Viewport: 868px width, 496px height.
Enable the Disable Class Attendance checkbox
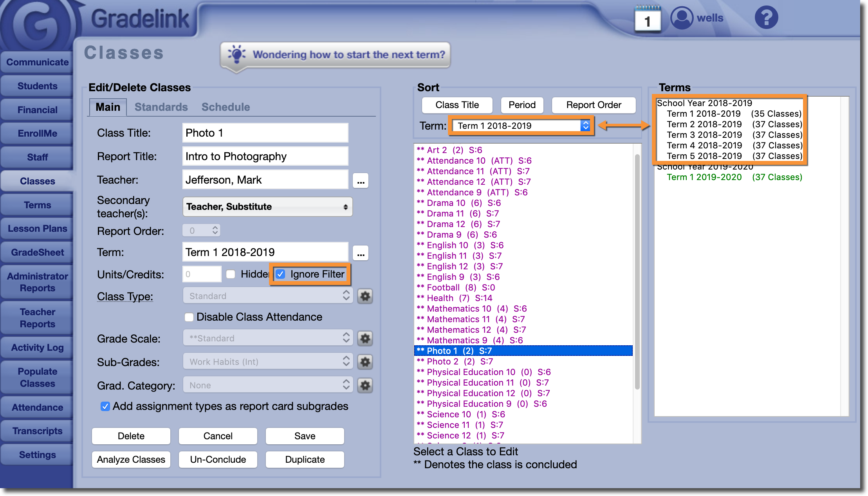189,317
